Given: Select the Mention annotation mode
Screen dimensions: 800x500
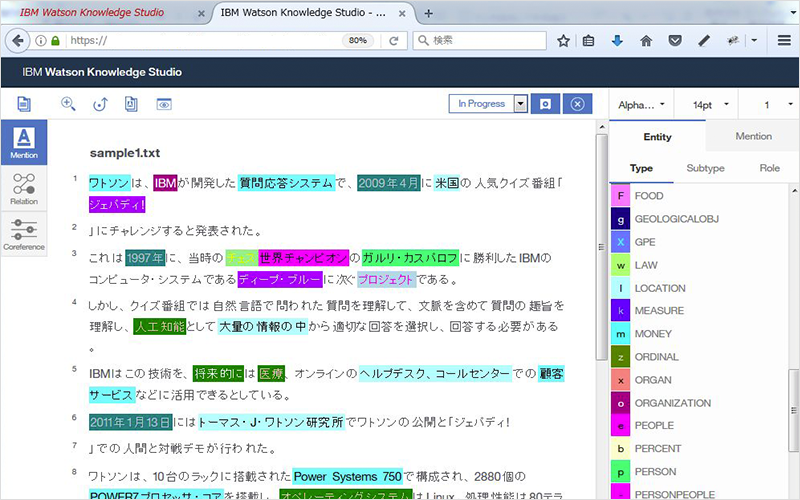Looking at the screenshot, I should (24, 142).
